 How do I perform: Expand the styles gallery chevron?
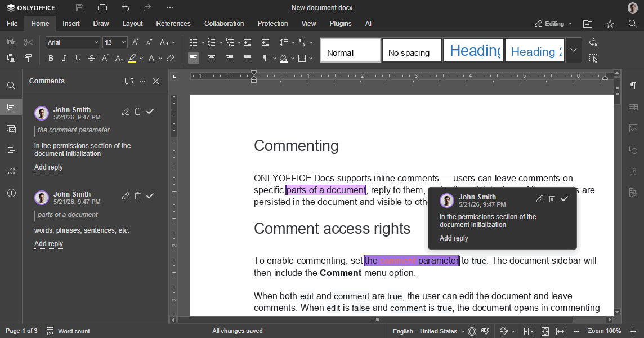(x=574, y=50)
